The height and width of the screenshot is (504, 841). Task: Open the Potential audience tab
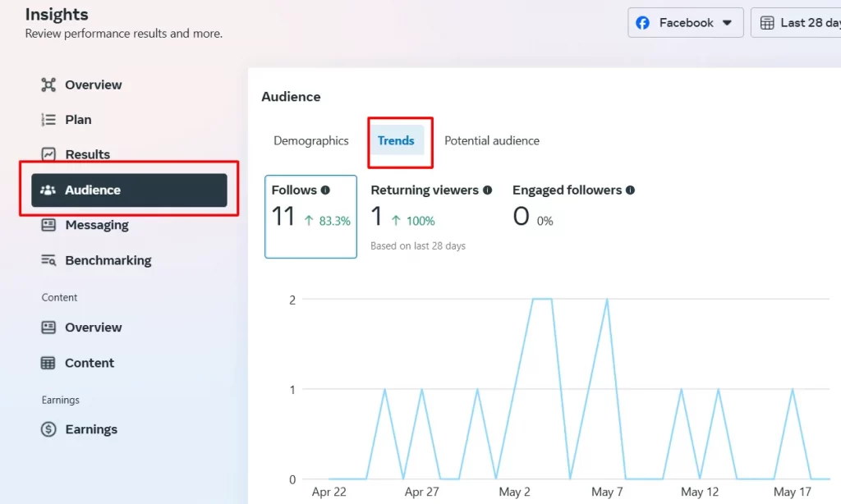click(x=492, y=140)
